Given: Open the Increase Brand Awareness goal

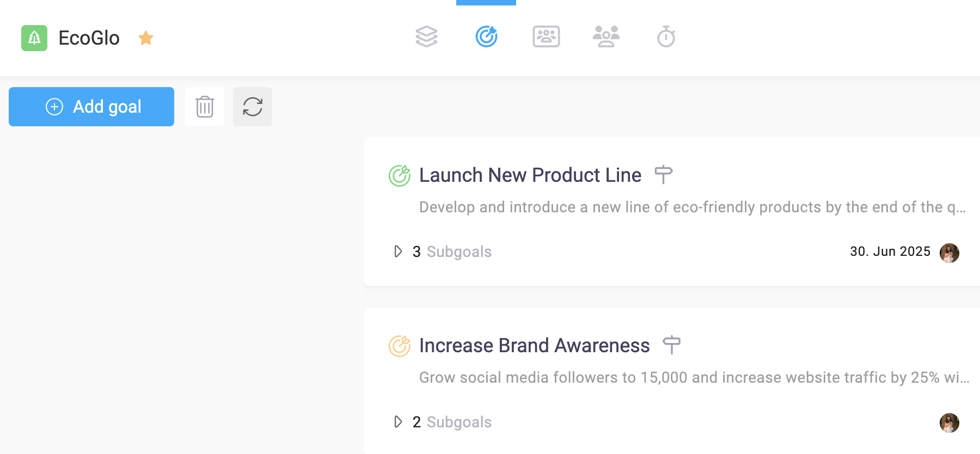Looking at the screenshot, I should [534, 346].
